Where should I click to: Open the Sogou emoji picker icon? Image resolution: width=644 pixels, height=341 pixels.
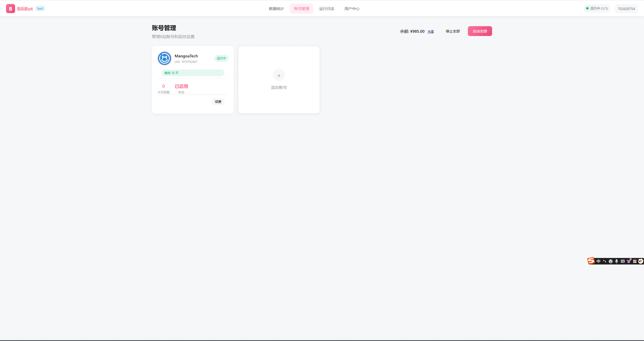coord(611,261)
